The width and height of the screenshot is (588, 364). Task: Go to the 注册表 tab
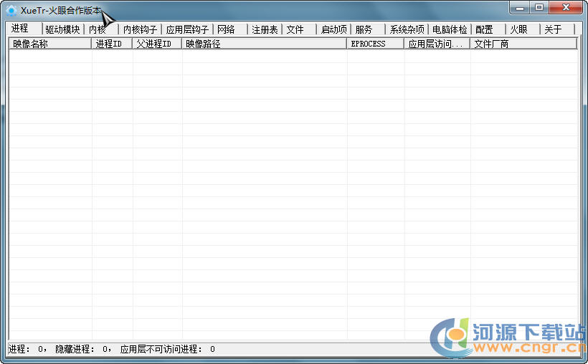point(265,29)
